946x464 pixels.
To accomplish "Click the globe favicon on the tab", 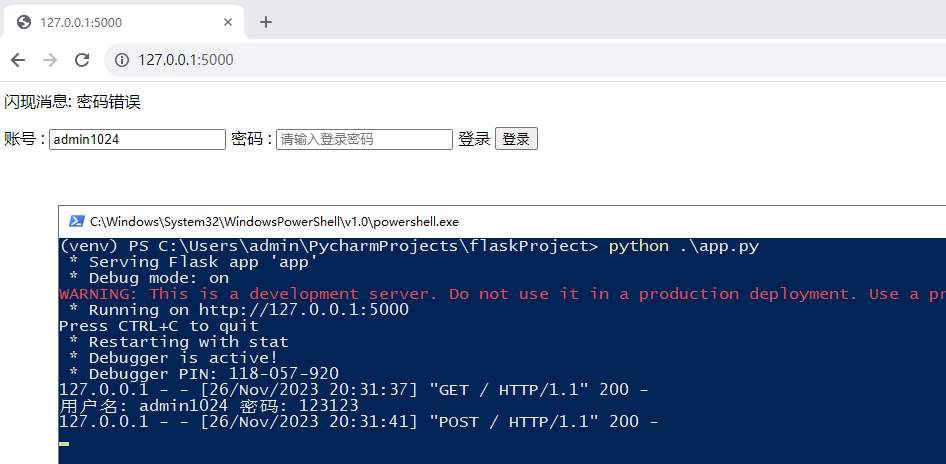I will [24, 22].
